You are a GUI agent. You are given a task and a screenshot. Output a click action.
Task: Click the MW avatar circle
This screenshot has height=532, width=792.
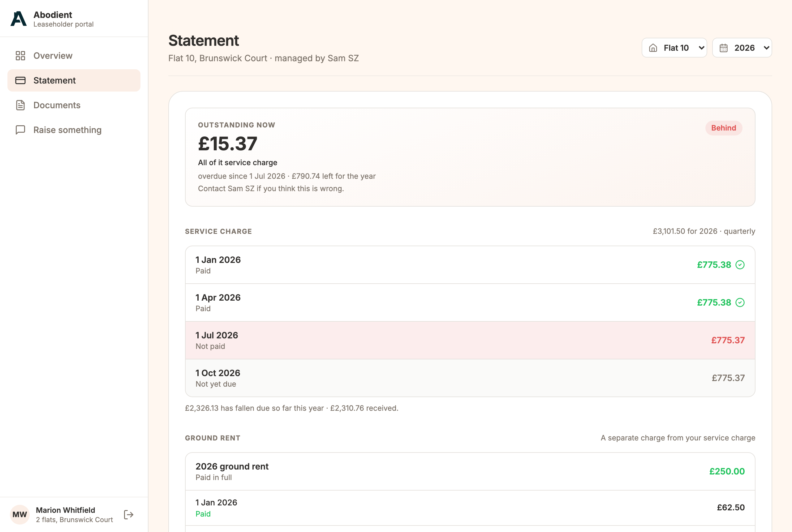[20, 515]
